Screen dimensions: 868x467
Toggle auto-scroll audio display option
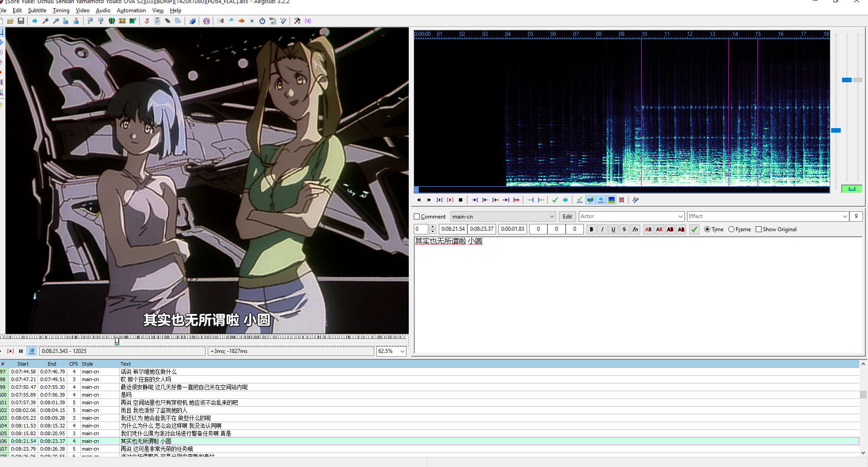click(601, 200)
